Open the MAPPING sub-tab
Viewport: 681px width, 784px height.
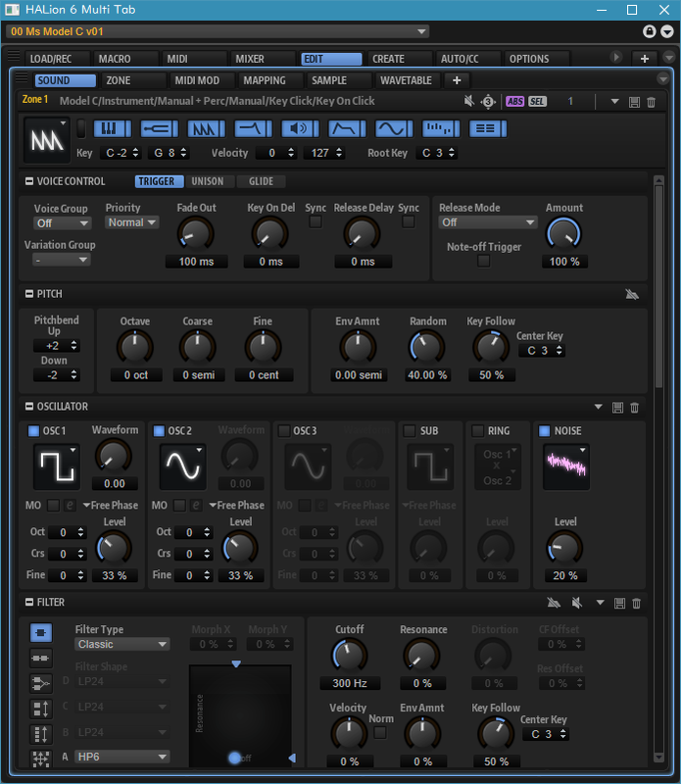(x=270, y=80)
